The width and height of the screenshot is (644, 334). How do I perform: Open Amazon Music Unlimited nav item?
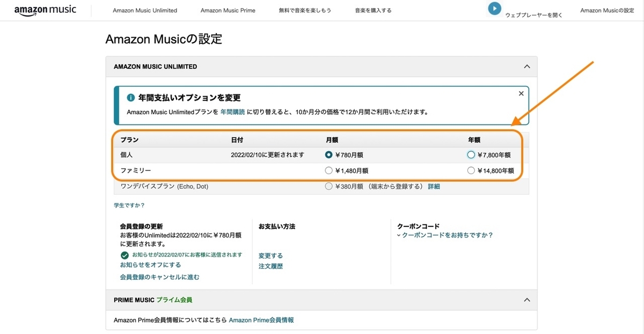145,10
